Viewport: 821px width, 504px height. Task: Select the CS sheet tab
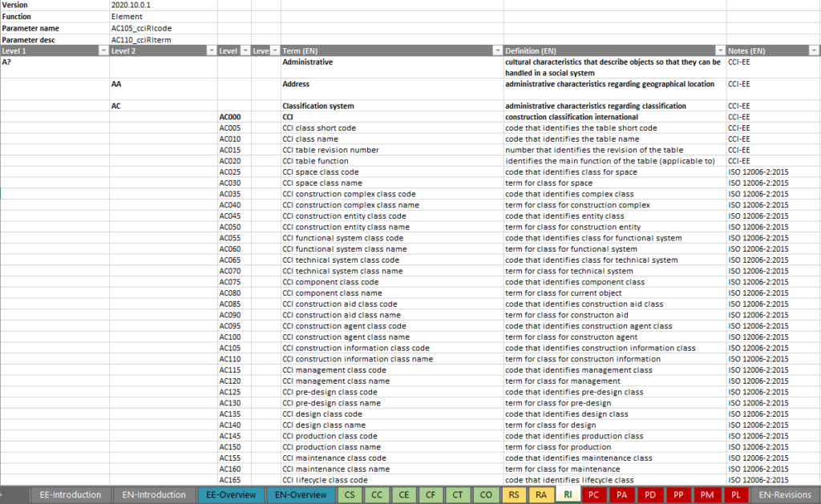click(x=350, y=495)
